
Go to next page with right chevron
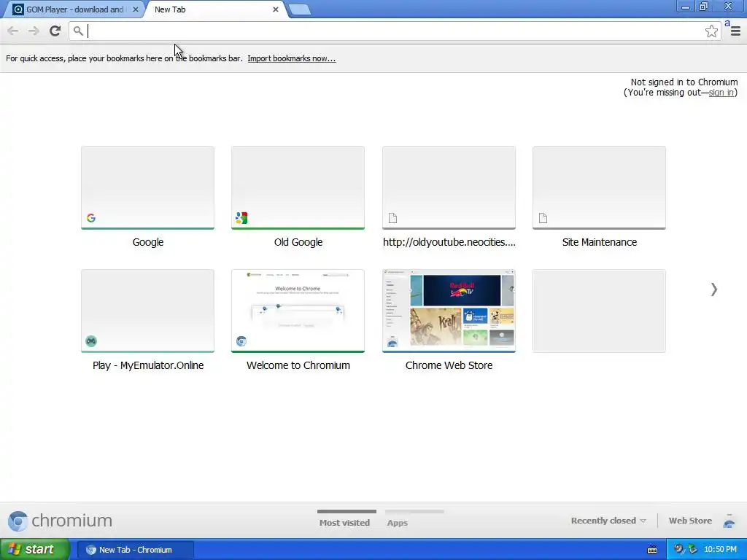(x=713, y=289)
